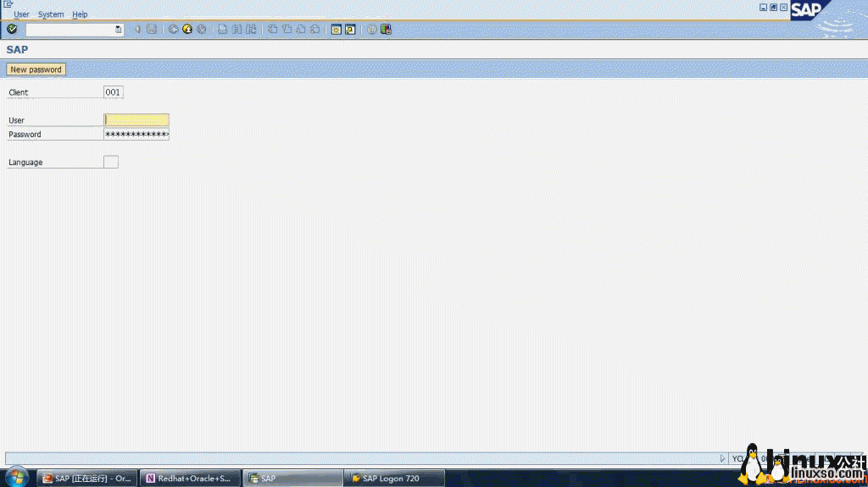Click the Previous Page toolbar icon
Screen dimensions: 868x487
click(x=287, y=30)
